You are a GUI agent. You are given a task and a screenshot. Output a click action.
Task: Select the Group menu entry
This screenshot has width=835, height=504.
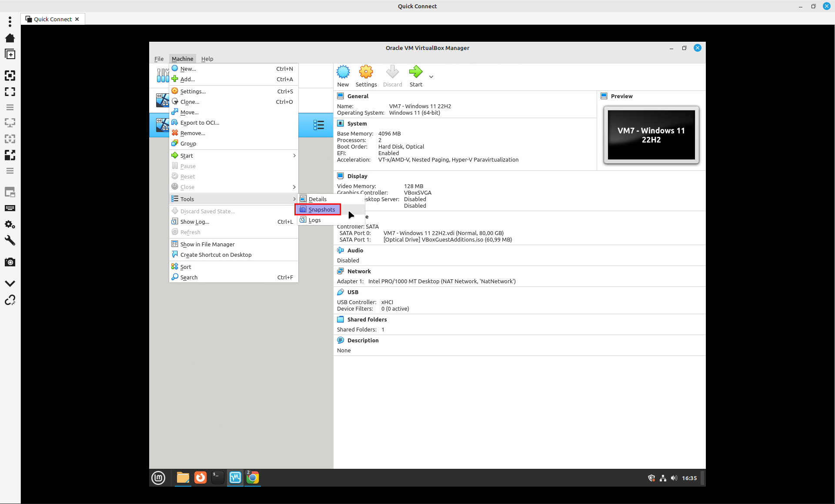click(234, 143)
